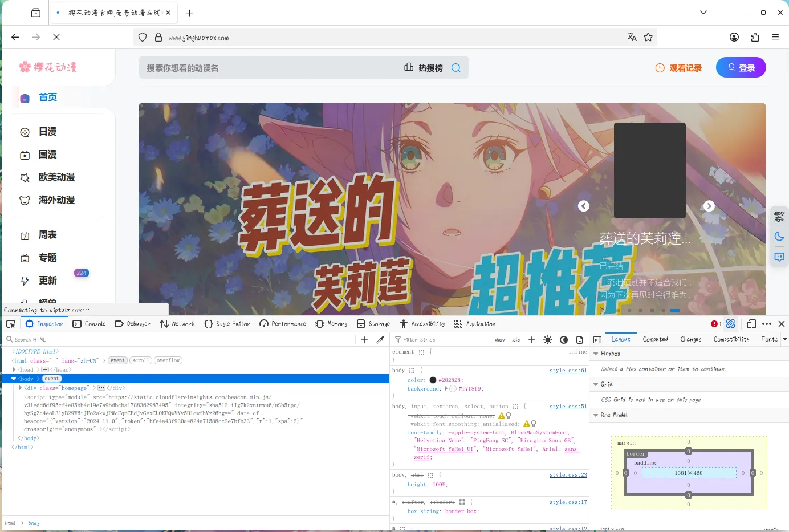This screenshot has width=789, height=532.
Task: Collapse the body node in the markup tree
Action: point(14,379)
